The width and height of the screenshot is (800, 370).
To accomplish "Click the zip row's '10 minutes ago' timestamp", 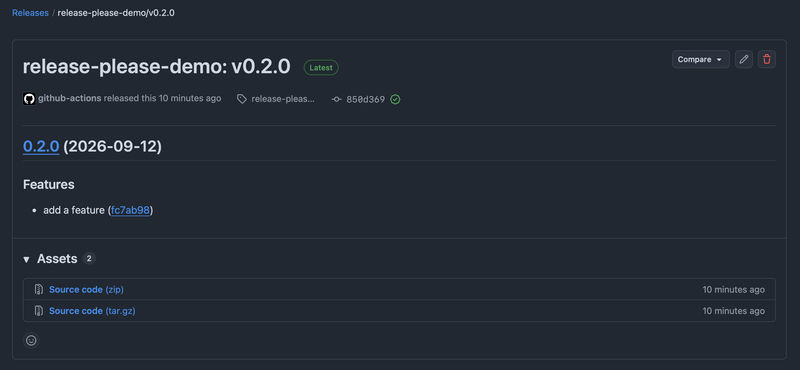I will (733, 289).
